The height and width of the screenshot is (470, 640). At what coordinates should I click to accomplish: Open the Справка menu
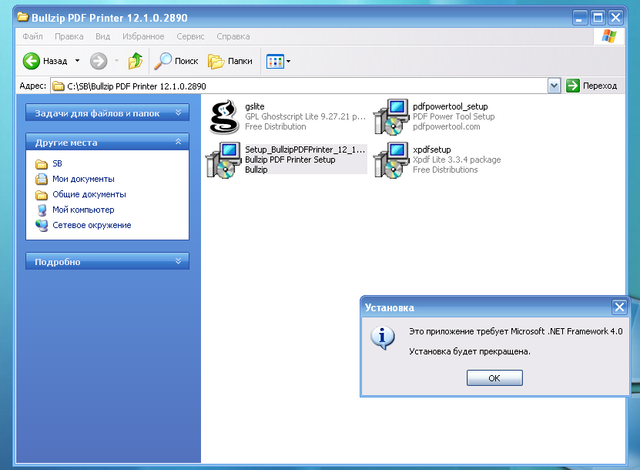(x=233, y=36)
